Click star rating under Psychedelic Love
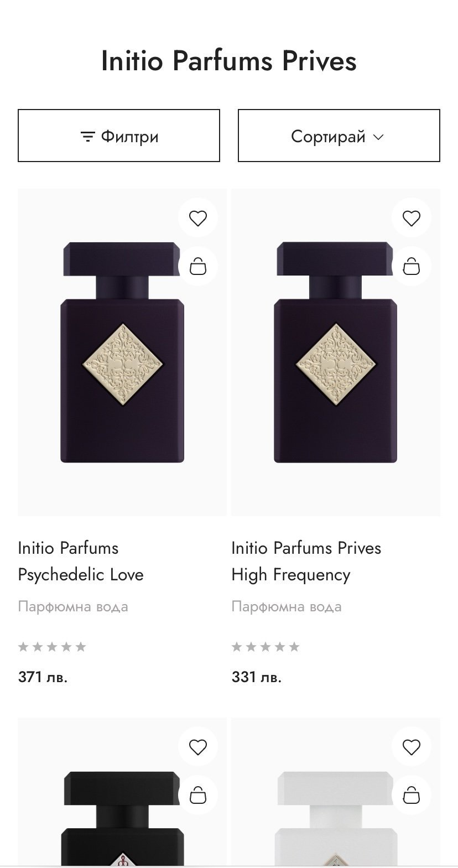 tap(52, 647)
